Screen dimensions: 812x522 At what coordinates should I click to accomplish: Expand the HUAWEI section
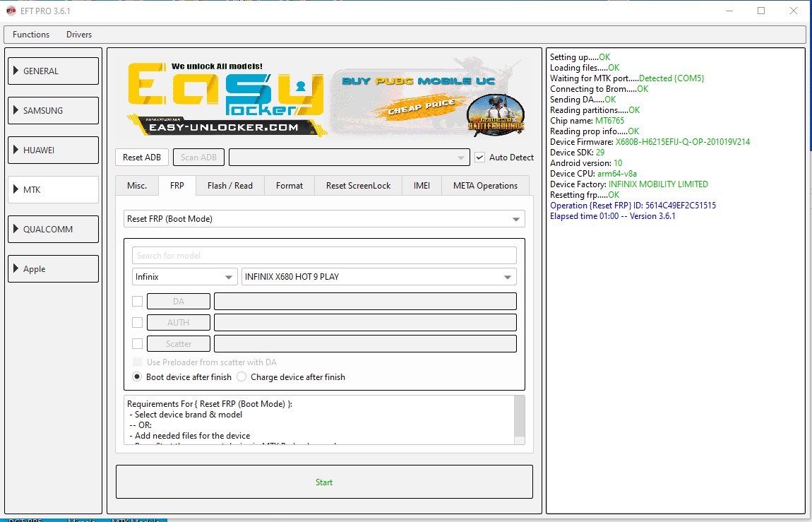pos(54,150)
